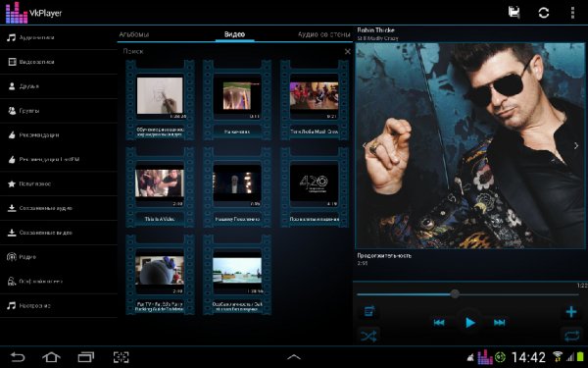Click the Радио antenna icon

point(12,257)
